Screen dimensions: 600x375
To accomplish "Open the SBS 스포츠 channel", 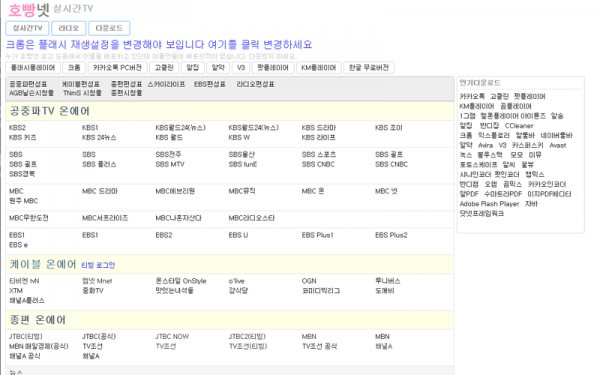I will [x=319, y=155].
